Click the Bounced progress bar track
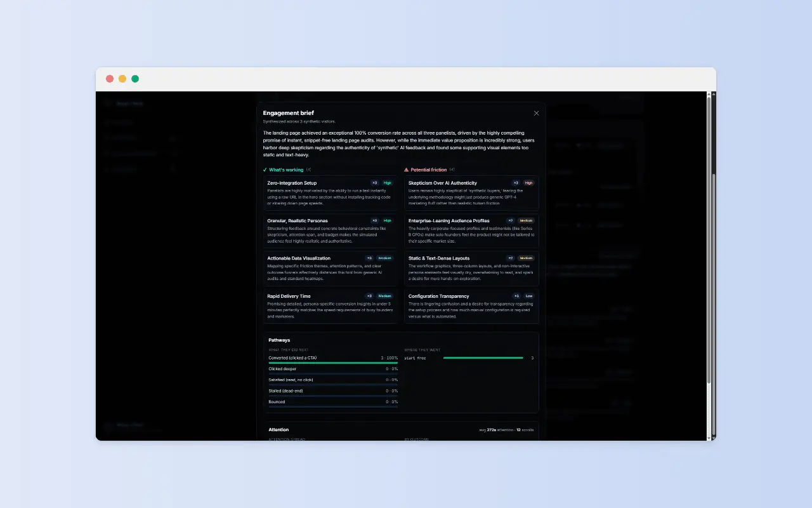Viewport: 812px width, 508px height. (333, 406)
